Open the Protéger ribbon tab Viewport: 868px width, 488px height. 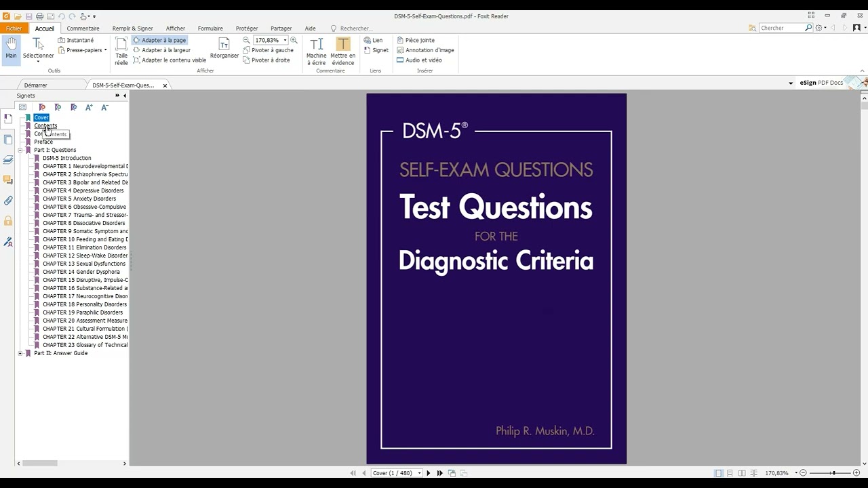click(x=247, y=28)
